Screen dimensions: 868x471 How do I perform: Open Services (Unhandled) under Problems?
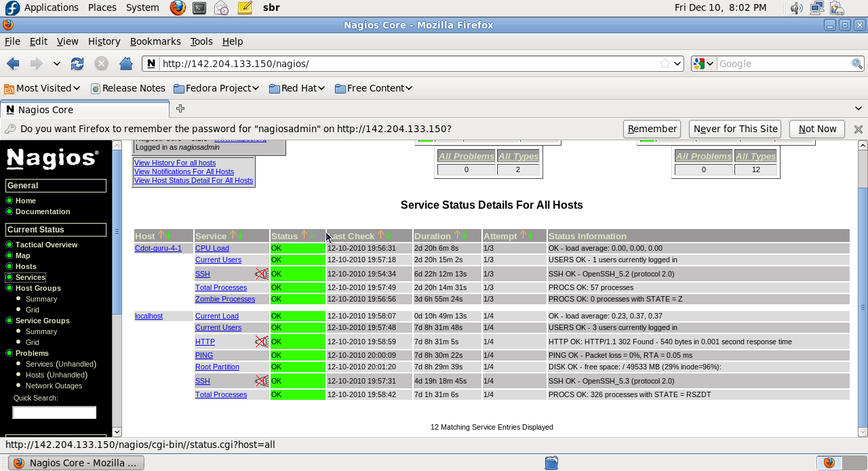(61, 364)
